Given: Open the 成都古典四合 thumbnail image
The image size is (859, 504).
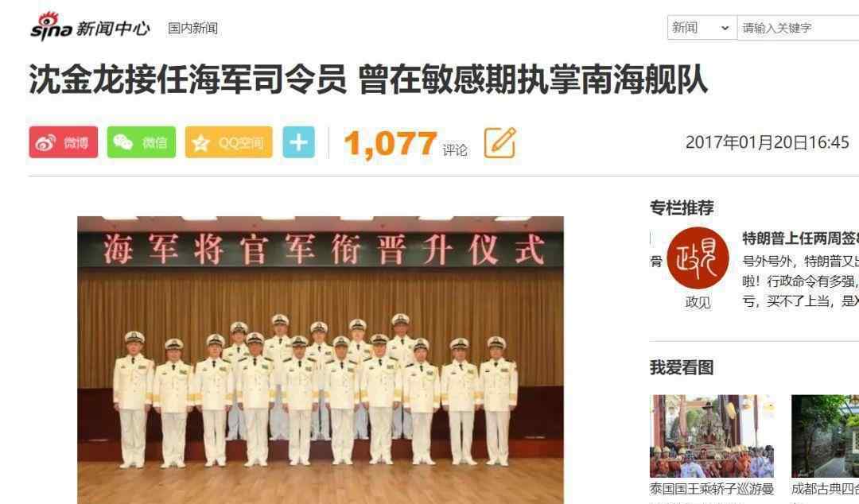Looking at the screenshot, I should pos(825,436).
